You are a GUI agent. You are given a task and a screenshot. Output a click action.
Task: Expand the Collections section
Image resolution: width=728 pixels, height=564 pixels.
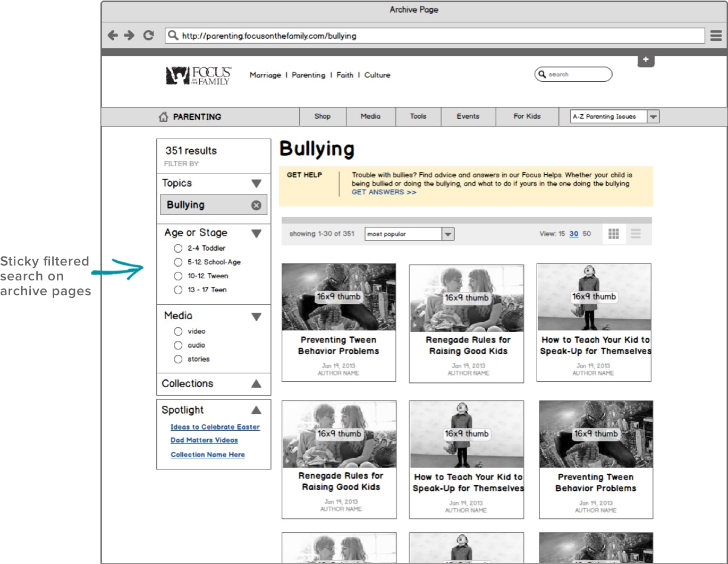[256, 383]
